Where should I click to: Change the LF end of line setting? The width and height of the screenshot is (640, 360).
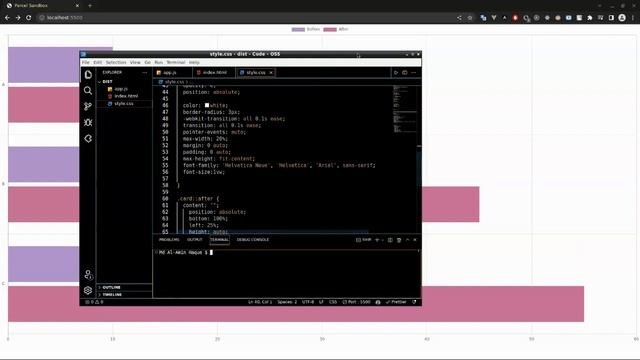(x=321, y=302)
